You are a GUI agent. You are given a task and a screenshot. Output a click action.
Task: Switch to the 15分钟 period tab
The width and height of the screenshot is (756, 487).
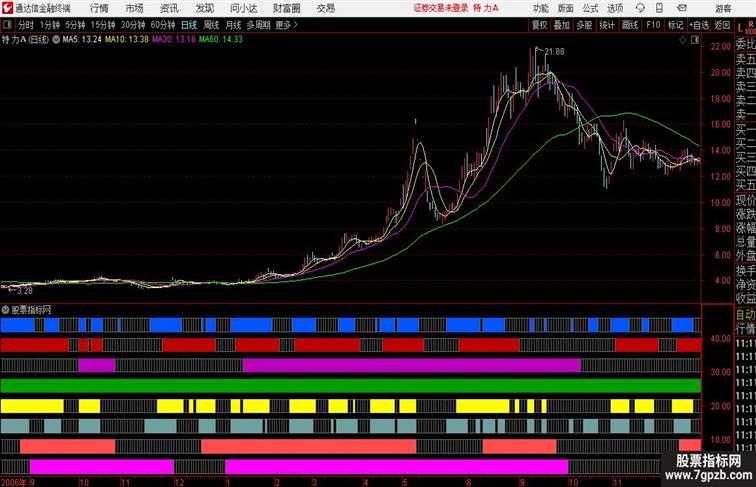coord(103,25)
